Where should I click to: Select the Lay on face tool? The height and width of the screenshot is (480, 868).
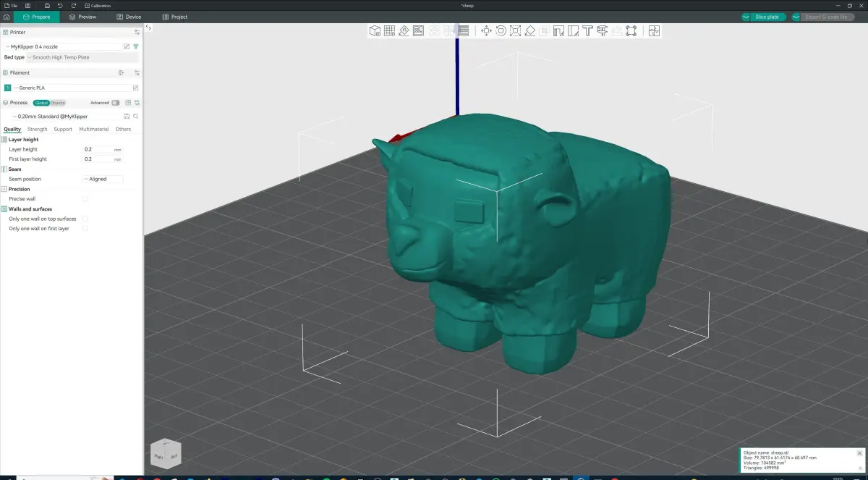click(x=529, y=31)
